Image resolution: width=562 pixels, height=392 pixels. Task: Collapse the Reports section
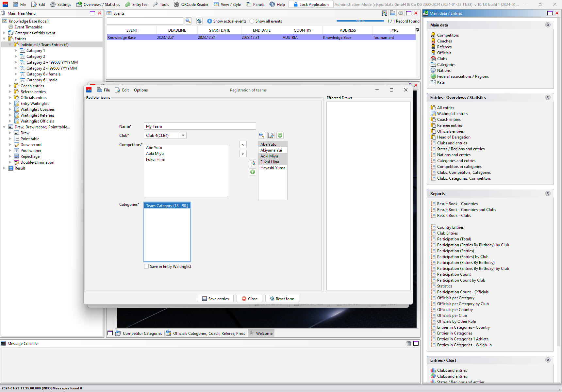tap(548, 193)
